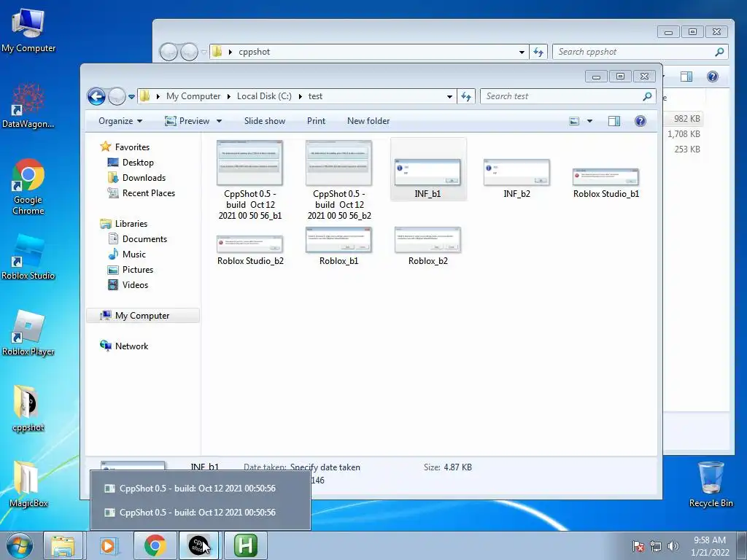Open help in test window

click(640, 121)
